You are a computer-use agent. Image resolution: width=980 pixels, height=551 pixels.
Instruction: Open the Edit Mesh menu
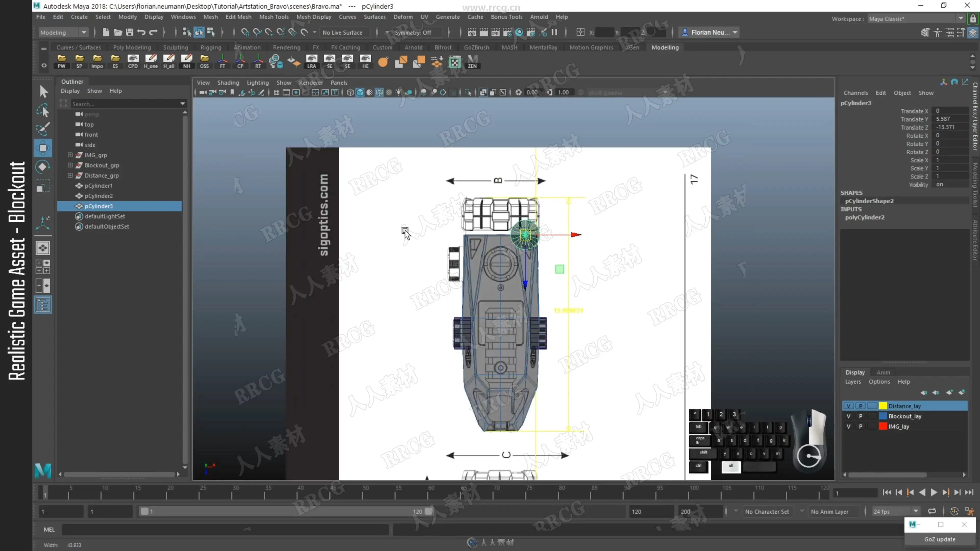coord(238,17)
